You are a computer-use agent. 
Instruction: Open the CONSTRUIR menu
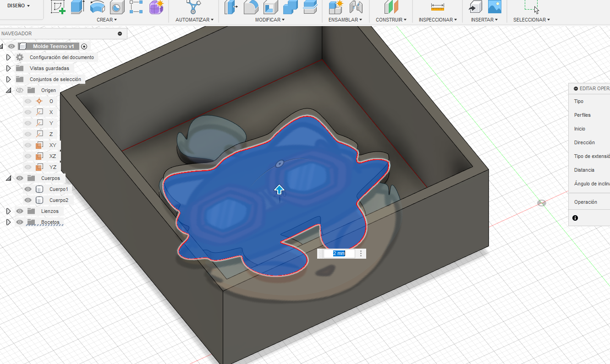coord(391,20)
